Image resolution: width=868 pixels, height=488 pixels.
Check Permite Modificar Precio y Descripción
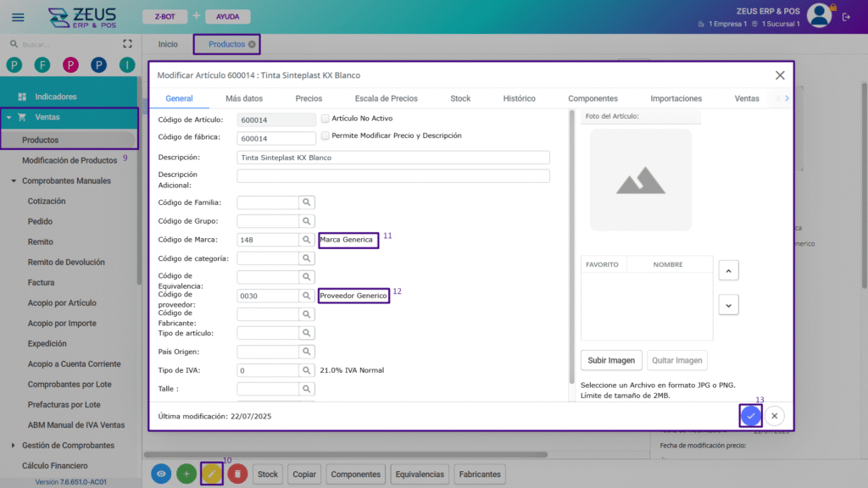point(325,136)
